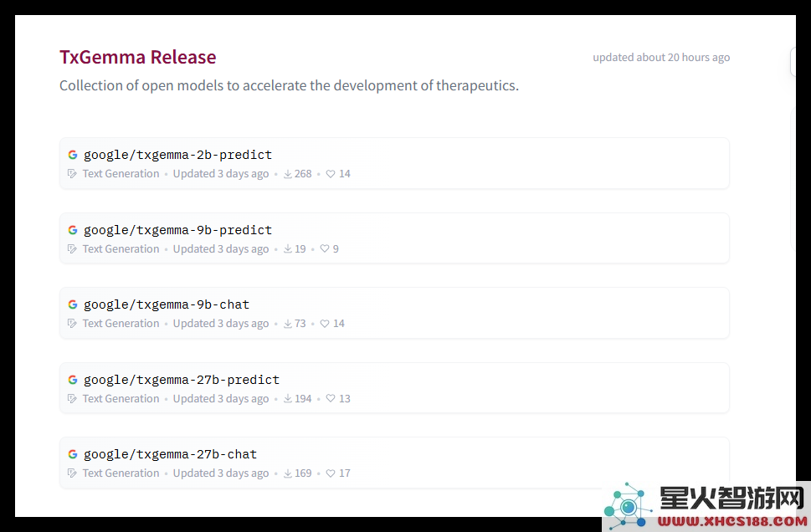Click Text Generation tag icon on txgemma-27b-chat
Viewport: 811px width, 532px height.
[73, 473]
